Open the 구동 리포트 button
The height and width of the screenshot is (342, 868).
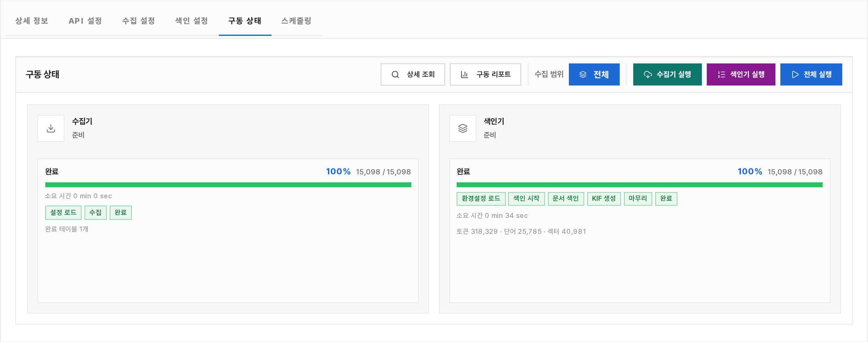(x=485, y=74)
